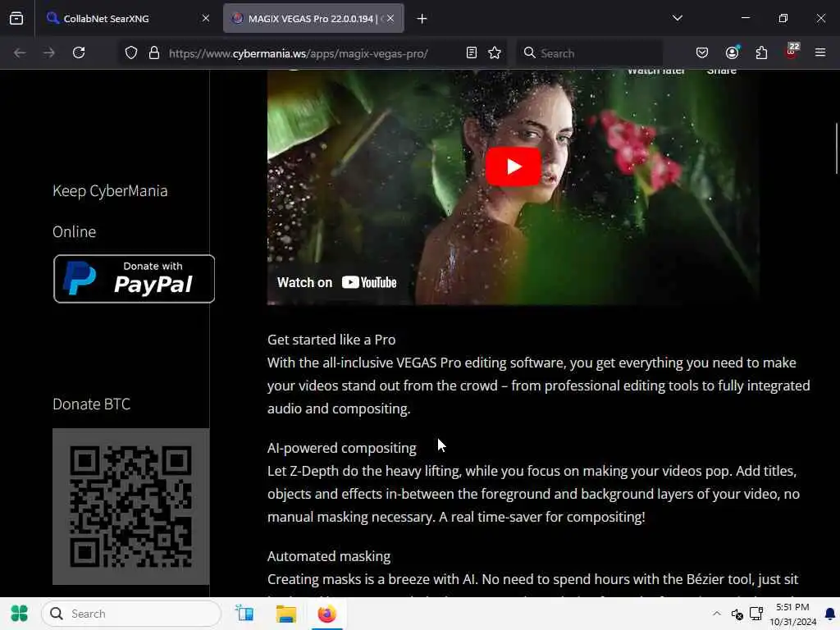Click Watch on YouTube link
Image resolution: width=840 pixels, height=630 pixels.
tap(337, 282)
